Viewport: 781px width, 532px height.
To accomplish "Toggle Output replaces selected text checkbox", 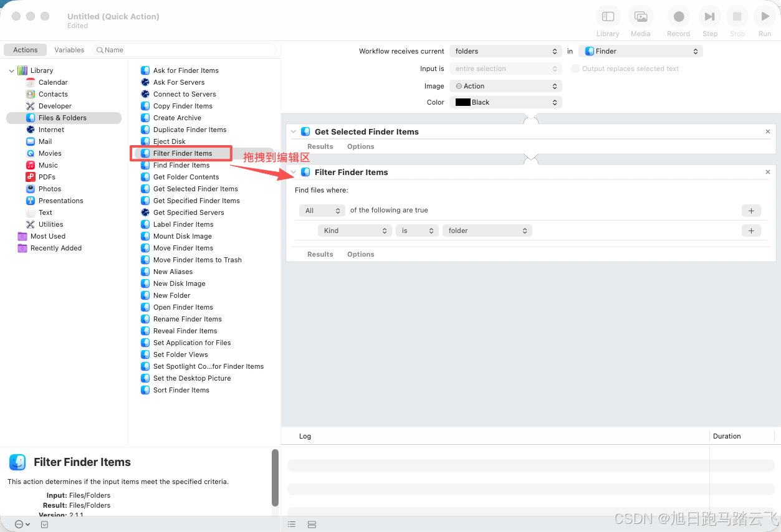I will pyautogui.click(x=575, y=69).
